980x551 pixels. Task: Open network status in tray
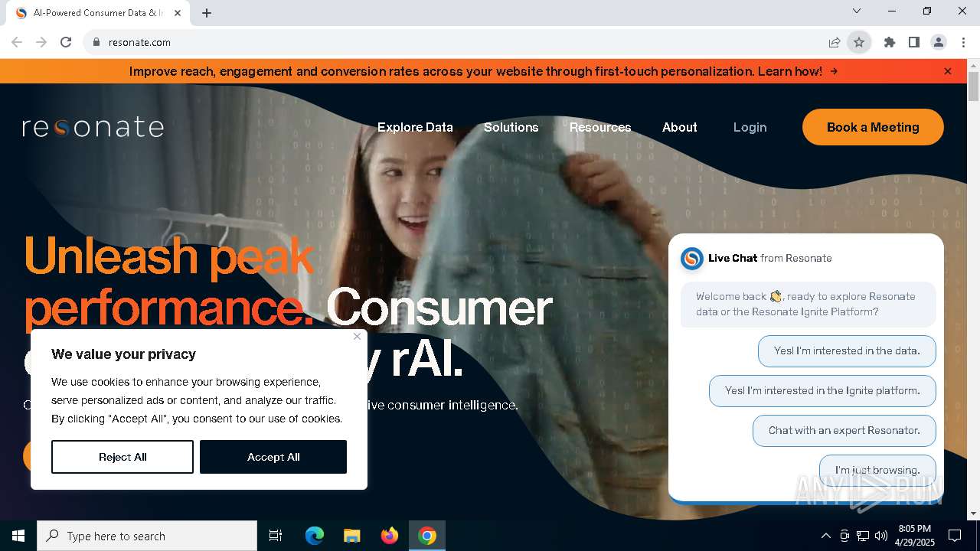[863, 536]
